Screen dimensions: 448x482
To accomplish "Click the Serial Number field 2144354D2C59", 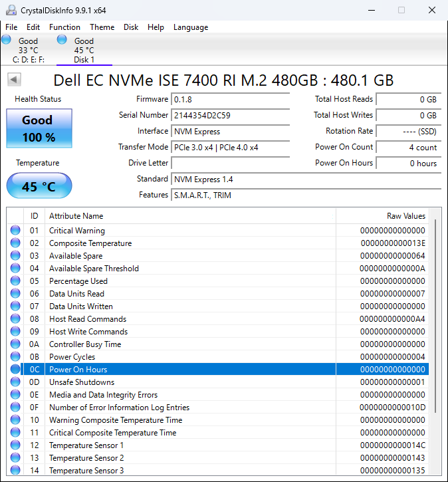I will point(231,116).
